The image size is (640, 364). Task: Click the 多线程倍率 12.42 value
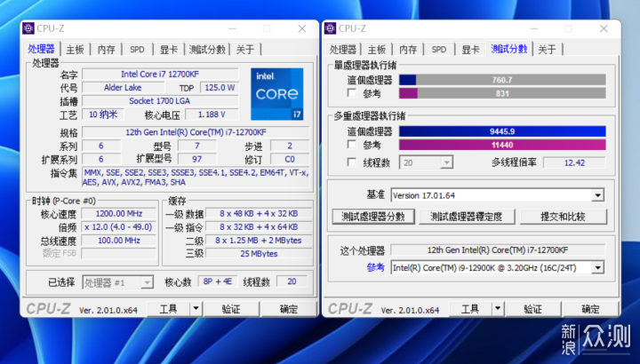(x=574, y=162)
